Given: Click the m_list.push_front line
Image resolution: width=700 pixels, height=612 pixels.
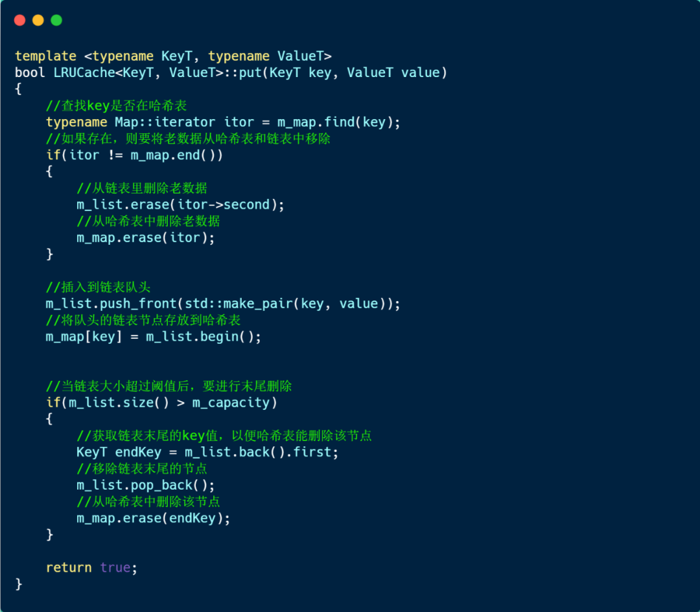Looking at the screenshot, I should (223, 304).
